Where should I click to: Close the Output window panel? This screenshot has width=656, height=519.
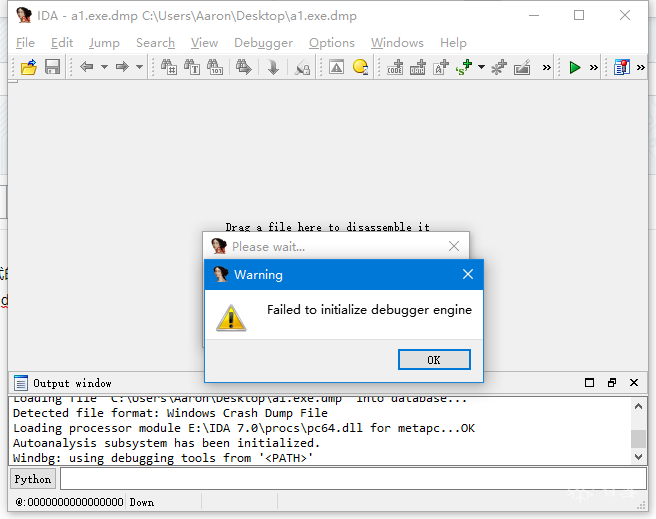click(x=634, y=383)
